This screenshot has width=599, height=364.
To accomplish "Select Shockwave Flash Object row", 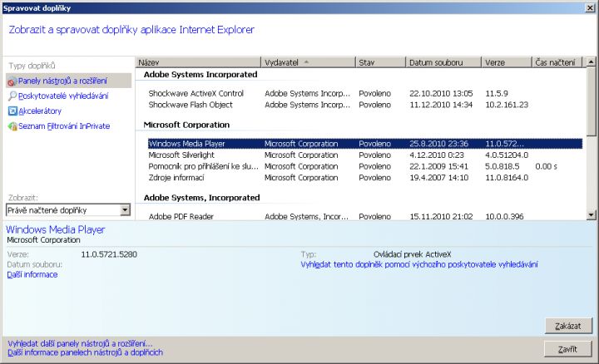I will pyautogui.click(x=365, y=105).
